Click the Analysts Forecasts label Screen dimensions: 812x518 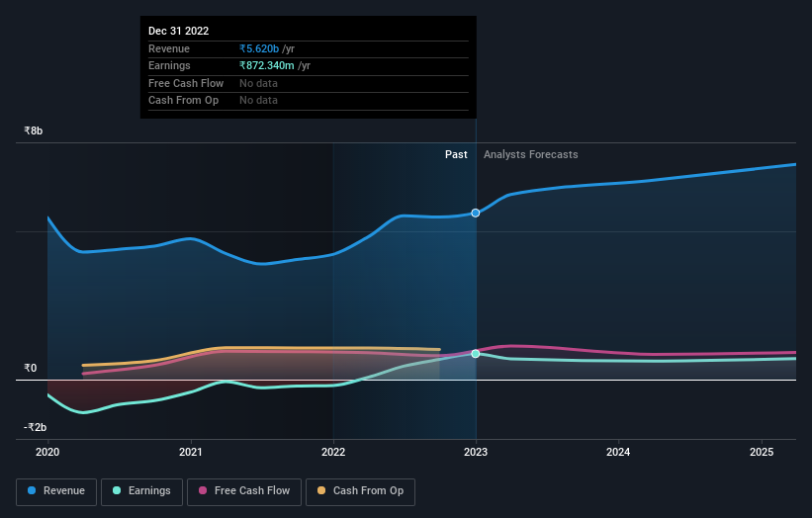pos(531,155)
